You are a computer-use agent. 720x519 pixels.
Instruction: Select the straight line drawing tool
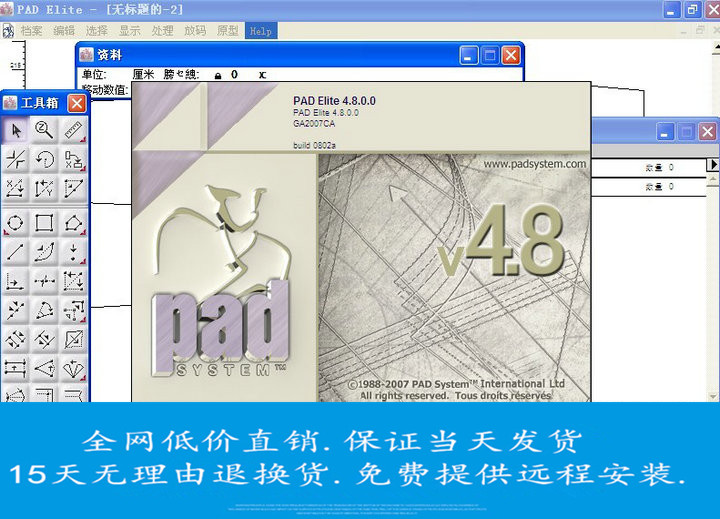(15, 252)
